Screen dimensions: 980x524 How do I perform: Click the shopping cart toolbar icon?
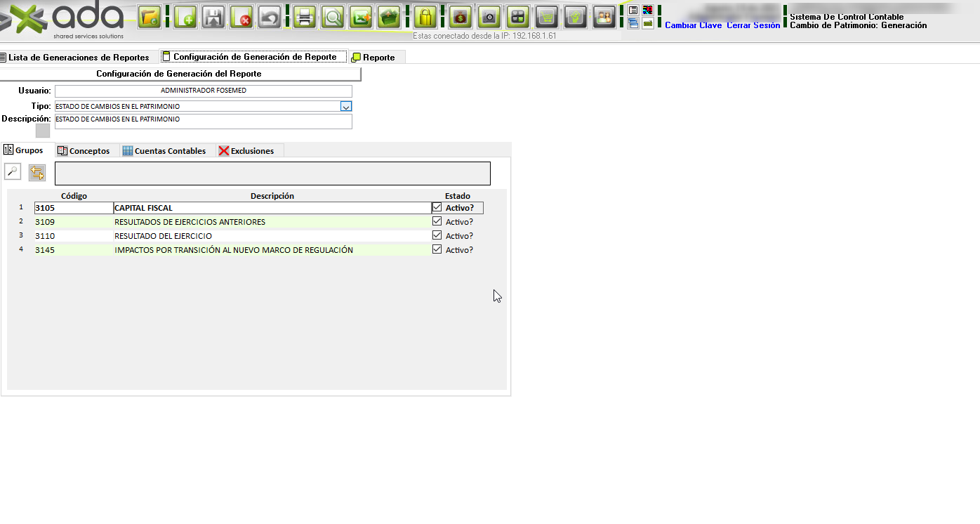pos(548,17)
